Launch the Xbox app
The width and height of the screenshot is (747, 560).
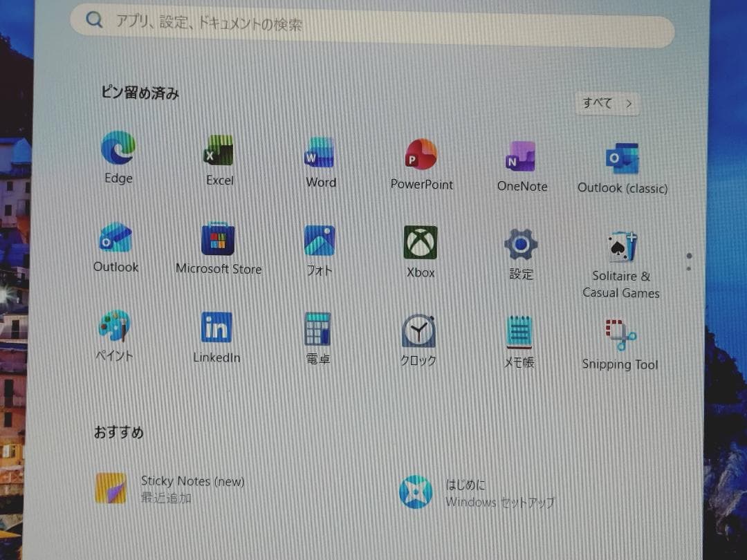[x=419, y=243]
